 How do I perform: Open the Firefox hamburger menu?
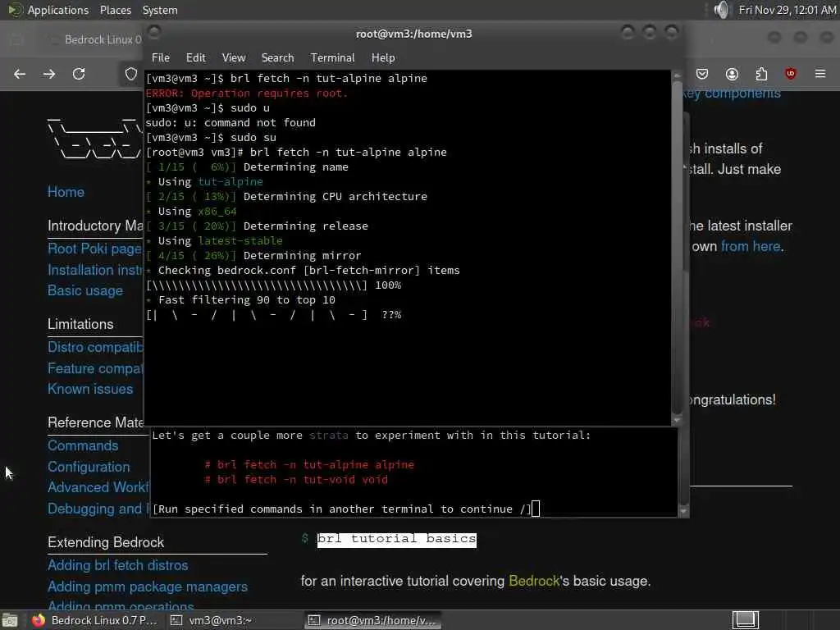820,74
